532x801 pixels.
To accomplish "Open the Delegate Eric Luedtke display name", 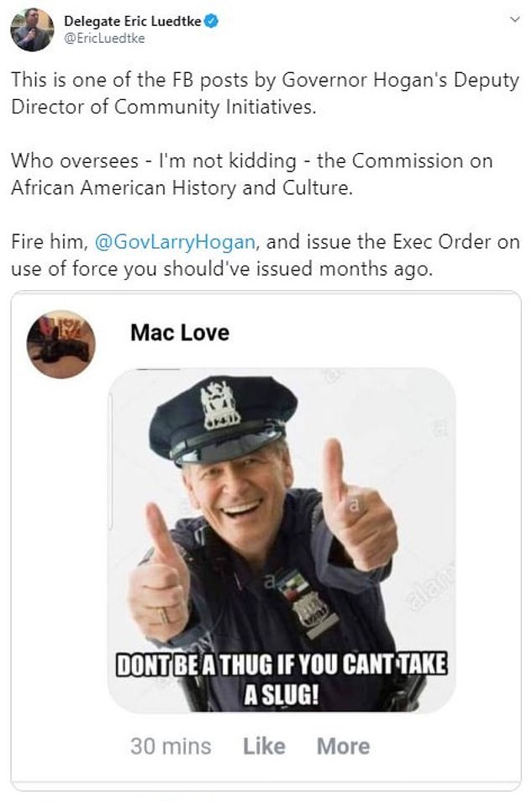I will pos(132,21).
